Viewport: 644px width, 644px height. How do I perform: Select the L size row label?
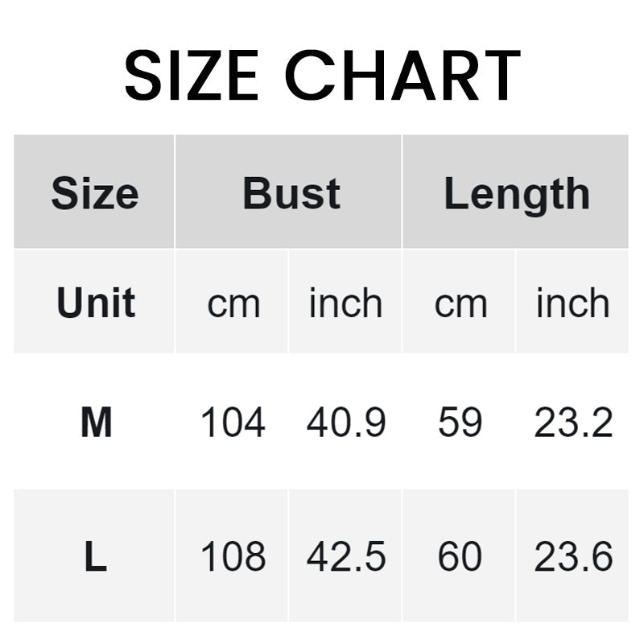[95, 557]
